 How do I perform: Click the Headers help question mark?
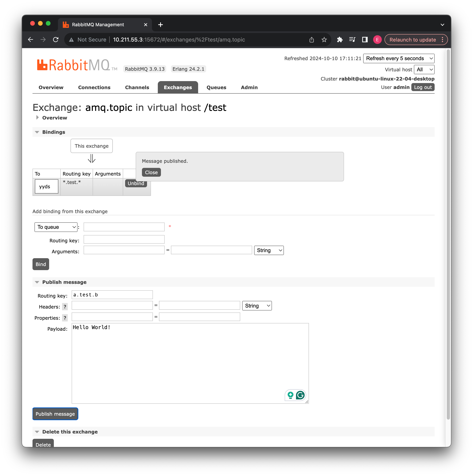(65, 307)
